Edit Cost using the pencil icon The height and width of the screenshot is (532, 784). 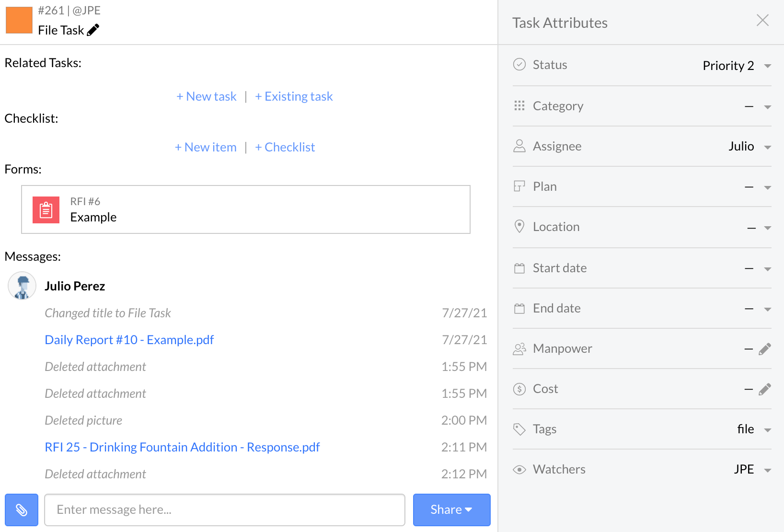[x=765, y=389]
